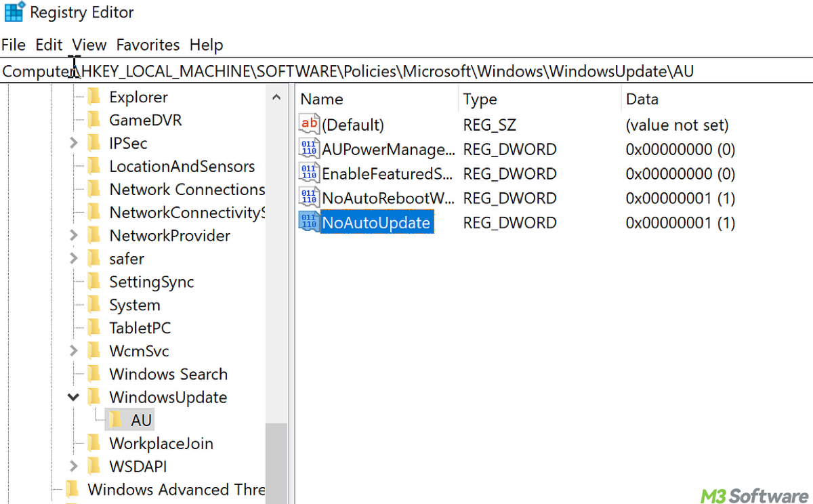
Task: Click NoAutoUpdate's 0x00000001 (1) data cell
Action: [681, 222]
